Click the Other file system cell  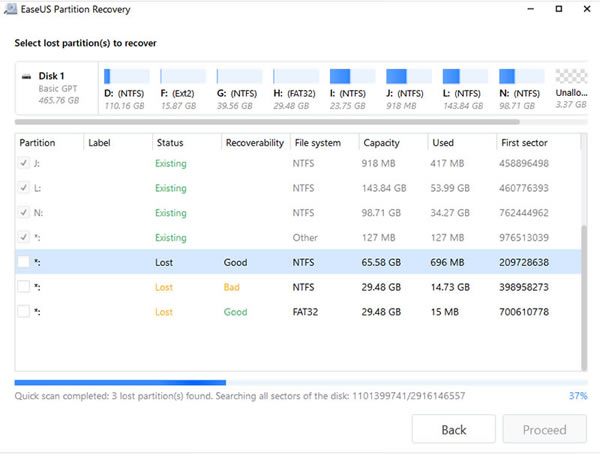[x=305, y=238]
